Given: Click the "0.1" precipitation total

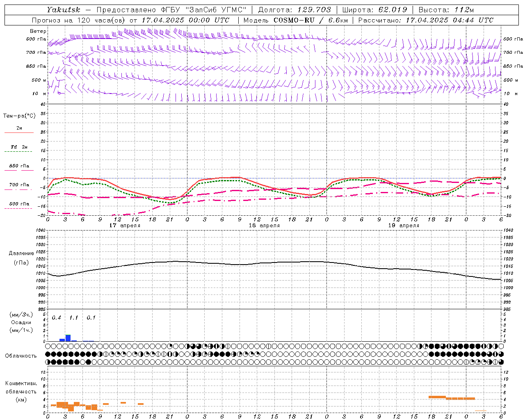Looking at the screenshot, I should pyautogui.click(x=91, y=318).
